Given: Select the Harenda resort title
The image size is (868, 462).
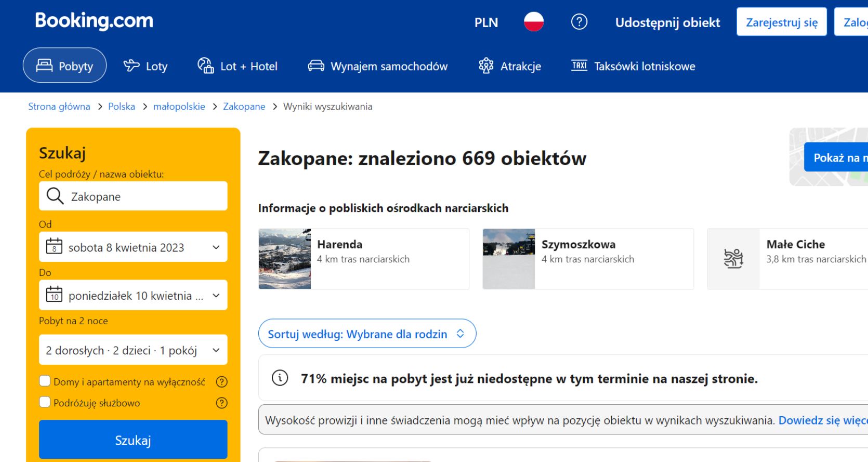Looking at the screenshot, I should pyautogui.click(x=340, y=244).
